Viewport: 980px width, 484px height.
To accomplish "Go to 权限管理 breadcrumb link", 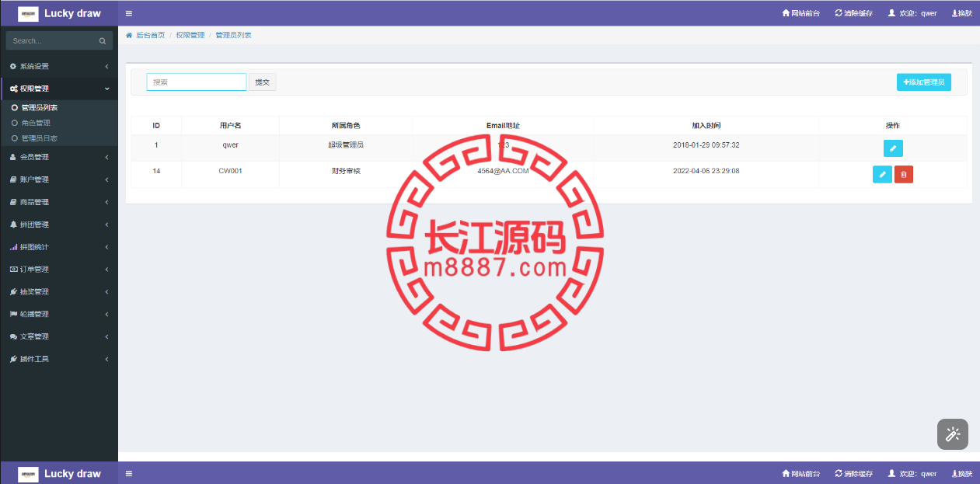I will (190, 36).
